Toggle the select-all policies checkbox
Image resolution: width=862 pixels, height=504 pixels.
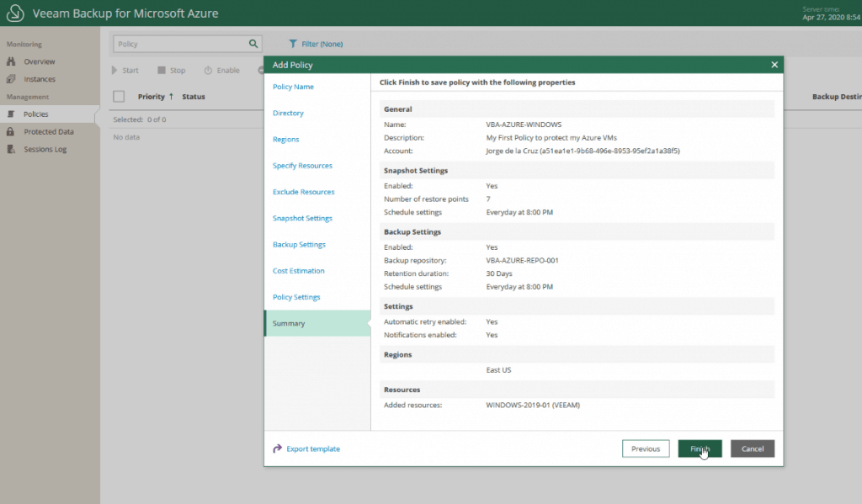click(x=119, y=97)
